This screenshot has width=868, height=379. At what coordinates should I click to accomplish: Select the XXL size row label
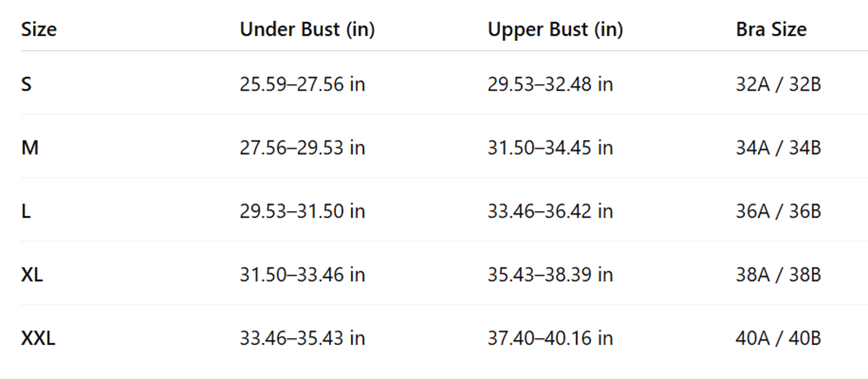[38, 338]
